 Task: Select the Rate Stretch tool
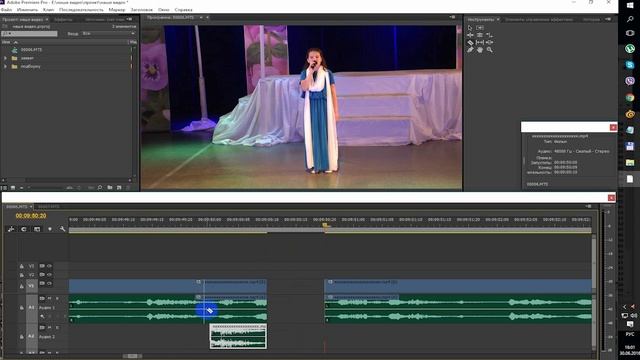[x=489, y=35]
